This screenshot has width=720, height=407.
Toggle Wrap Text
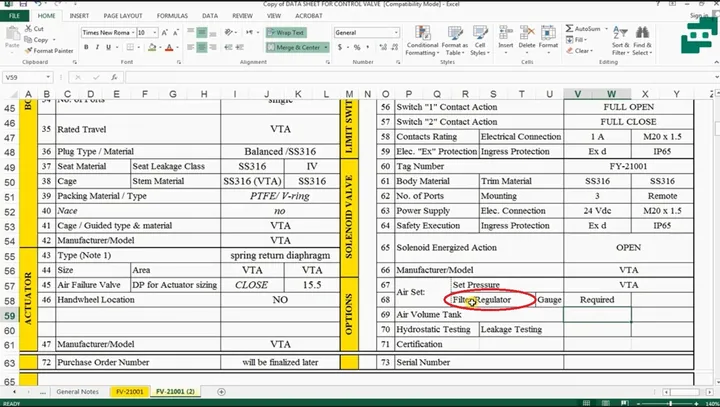click(286, 33)
